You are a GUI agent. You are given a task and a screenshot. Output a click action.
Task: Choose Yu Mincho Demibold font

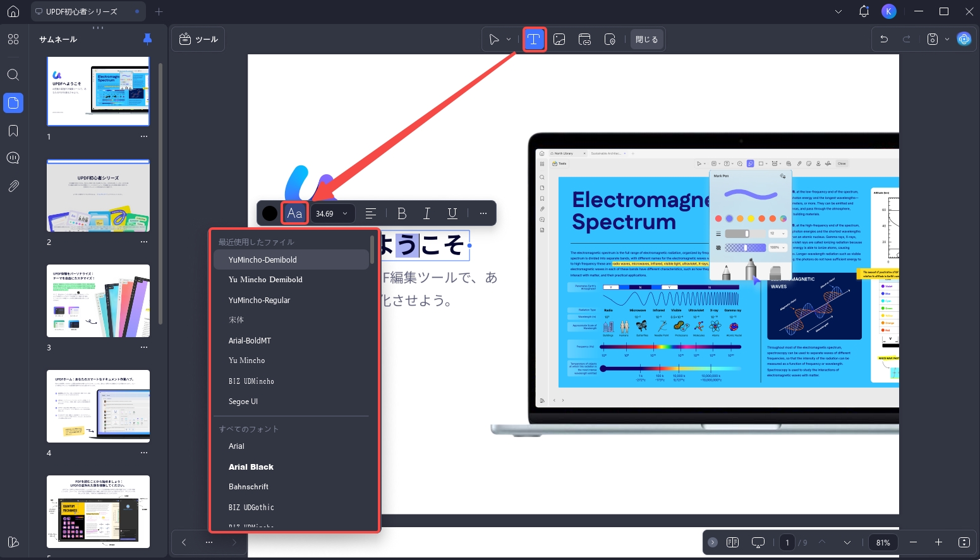[x=291, y=280]
